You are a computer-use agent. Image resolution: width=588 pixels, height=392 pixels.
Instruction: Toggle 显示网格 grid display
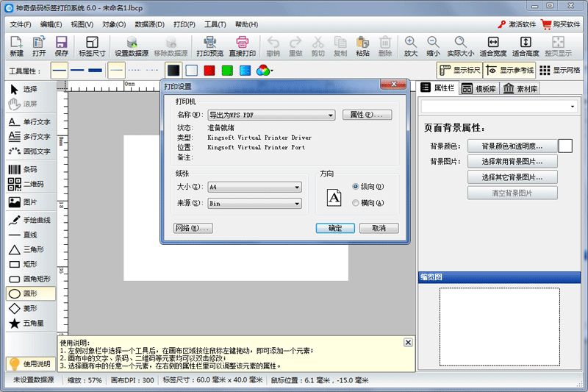tap(559, 70)
